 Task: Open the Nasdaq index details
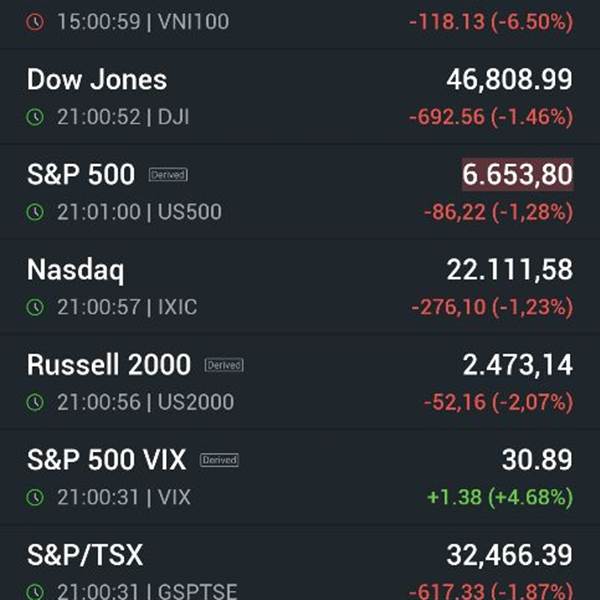coord(300,287)
